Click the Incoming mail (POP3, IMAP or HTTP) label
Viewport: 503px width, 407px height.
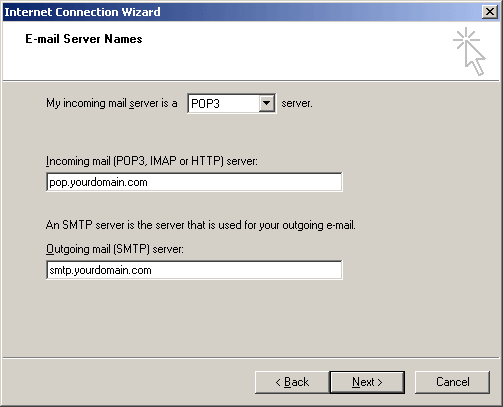tap(152, 161)
